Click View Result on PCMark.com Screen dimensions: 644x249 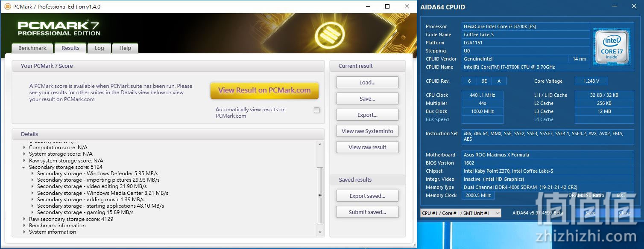coord(264,90)
